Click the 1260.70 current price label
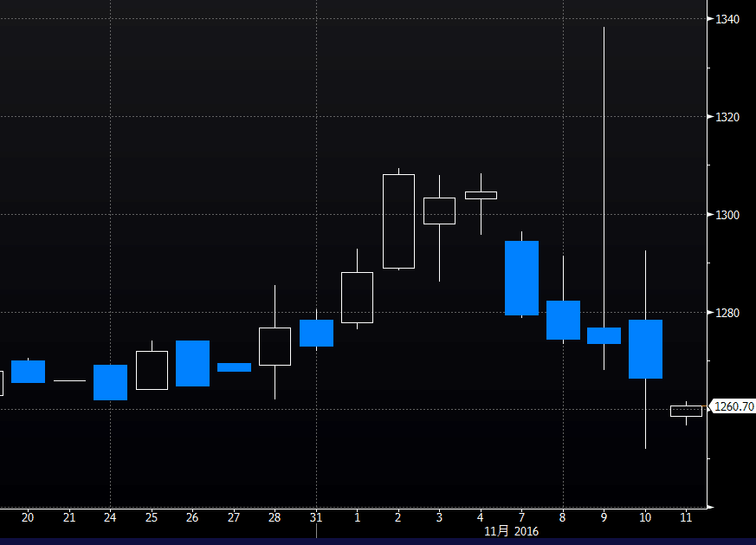The width and height of the screenshot is (756, 545). click(x=733, y=406)
